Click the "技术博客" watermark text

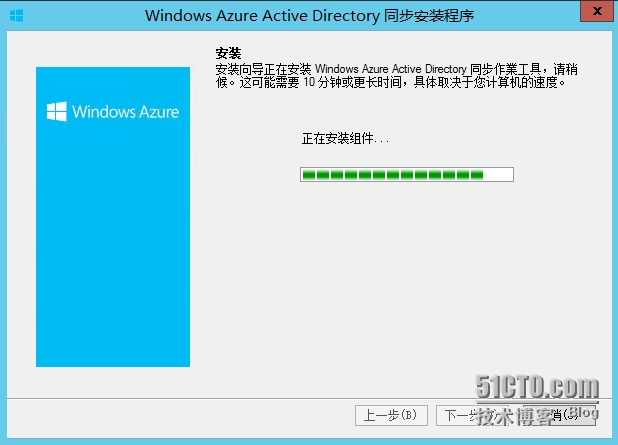click(x=510, y=416)
